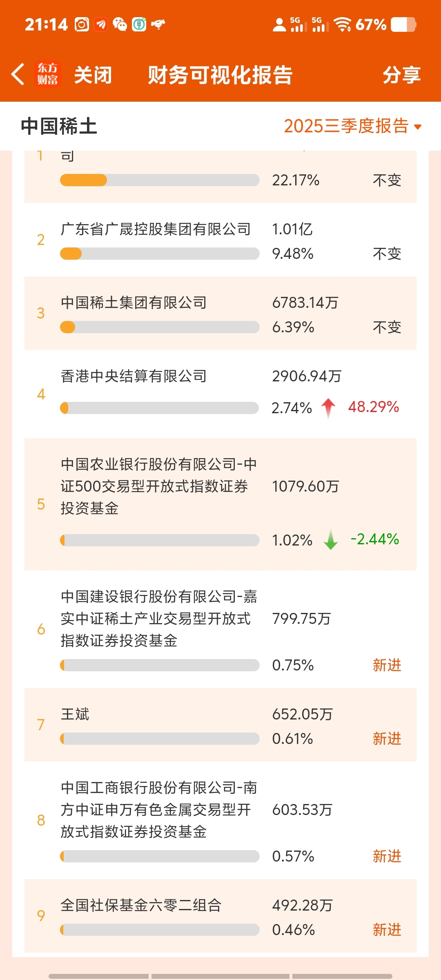Tap the 广东省广晟控股集团 holding progress bar
Viewport: 441px width, 980px height.
[x=160, y=254]
